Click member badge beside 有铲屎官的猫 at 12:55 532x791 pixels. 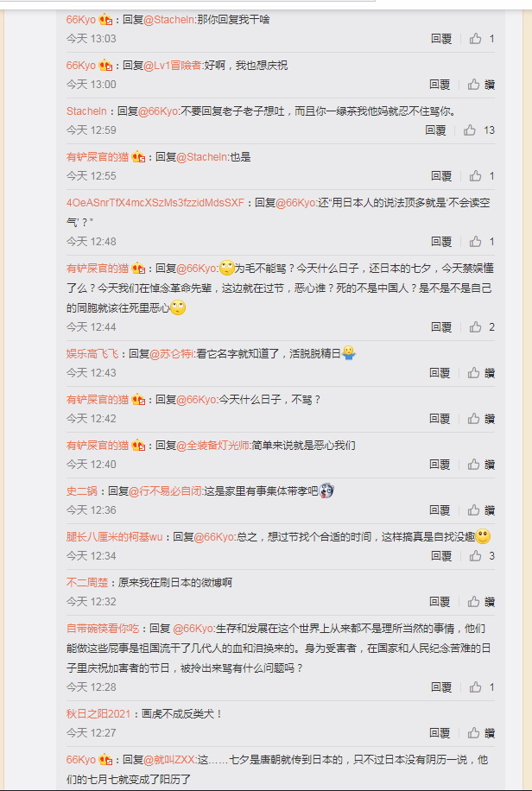138,157
